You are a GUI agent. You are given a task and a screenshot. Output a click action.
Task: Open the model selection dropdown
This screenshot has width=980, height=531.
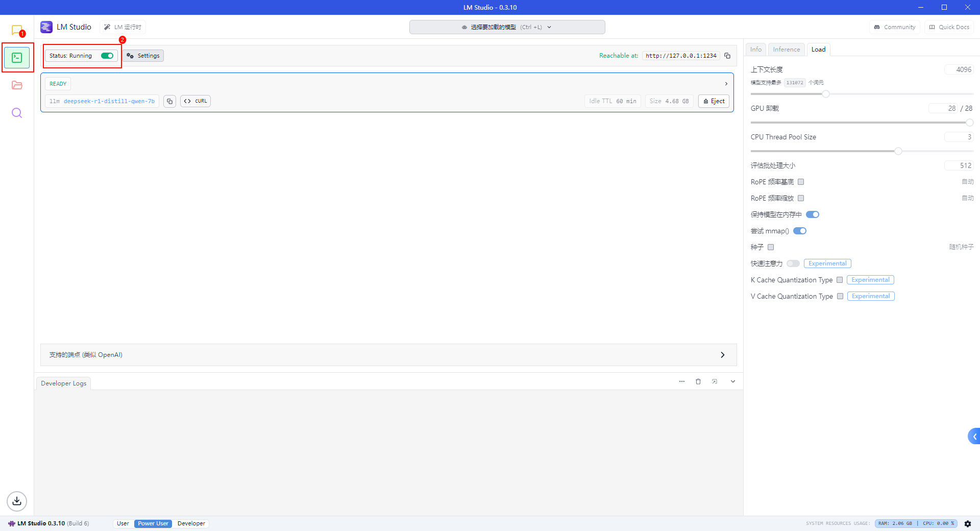tap(507, 27)
